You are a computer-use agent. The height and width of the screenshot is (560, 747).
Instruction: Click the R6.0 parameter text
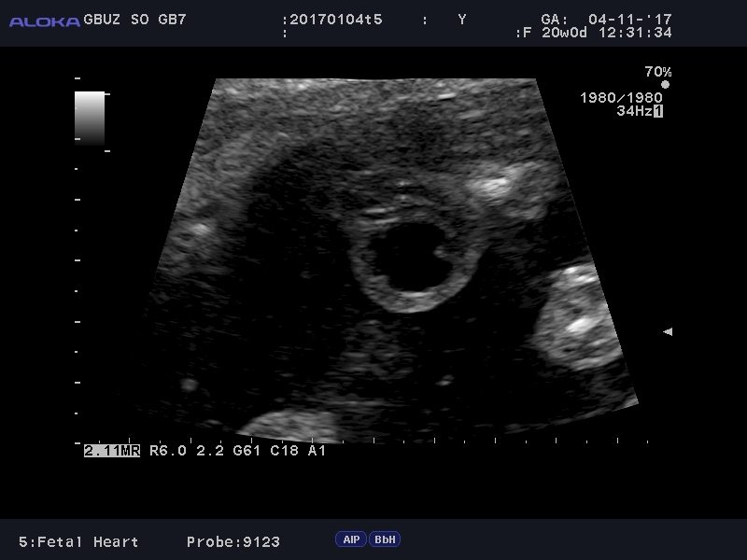pyautogui.click(x=168, y=451)
